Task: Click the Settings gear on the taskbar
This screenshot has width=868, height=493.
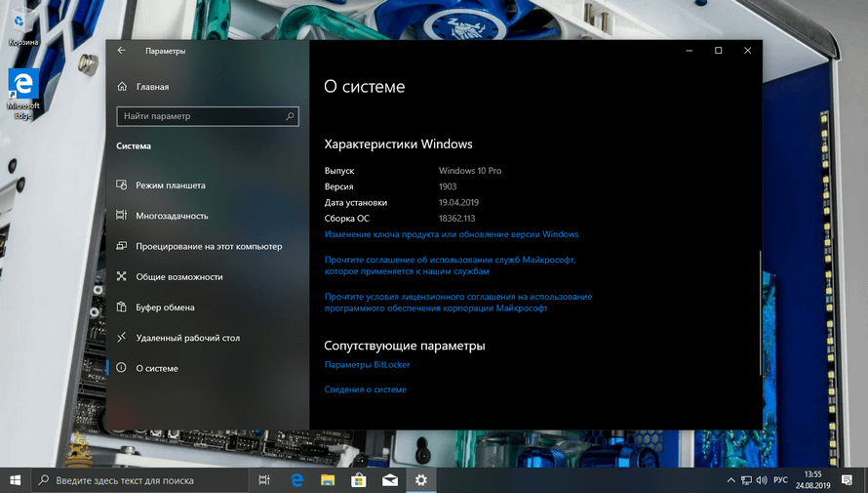Action: (420, 480)
